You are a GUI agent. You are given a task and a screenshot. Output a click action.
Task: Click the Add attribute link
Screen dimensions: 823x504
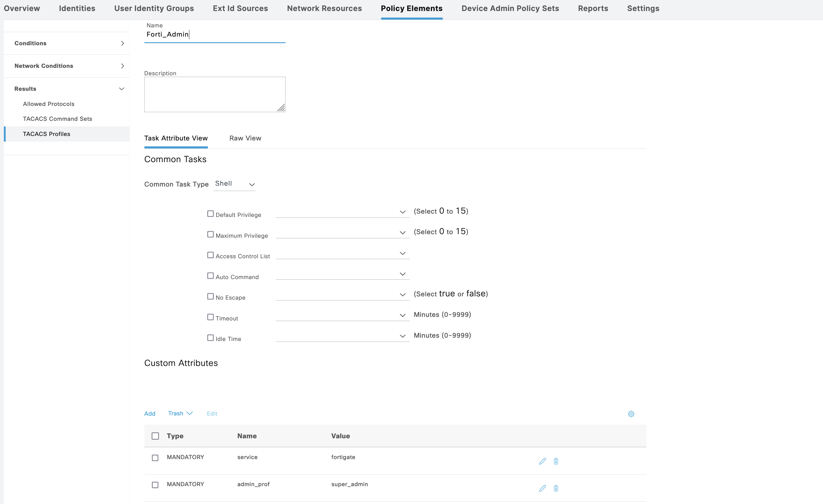click(150, 414)
